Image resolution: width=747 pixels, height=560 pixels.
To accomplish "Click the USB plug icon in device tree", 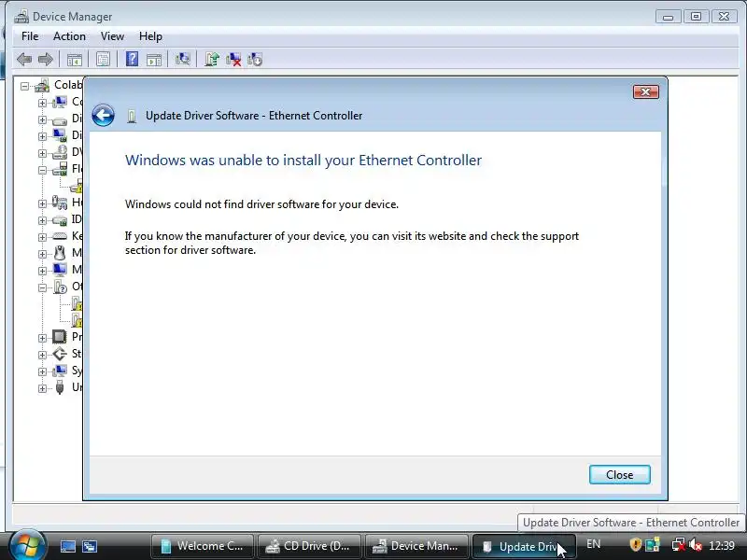I will (x=60, y=387).
